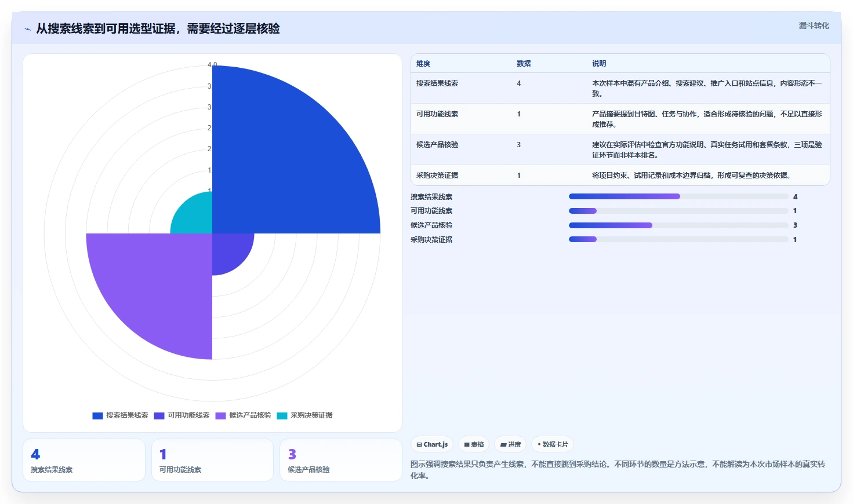This screenshot has height=504, width=853.
Task: Click the 说明 column header
Action: pos(599,64)
